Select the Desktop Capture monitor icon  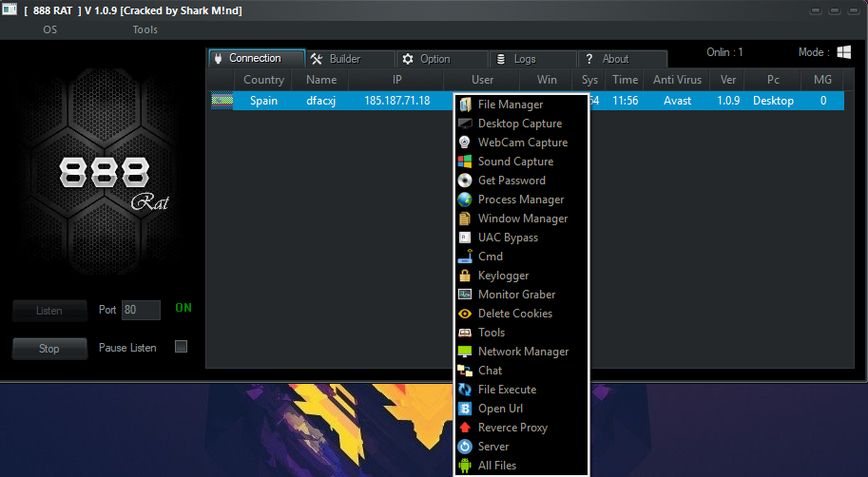coord(465,124)
